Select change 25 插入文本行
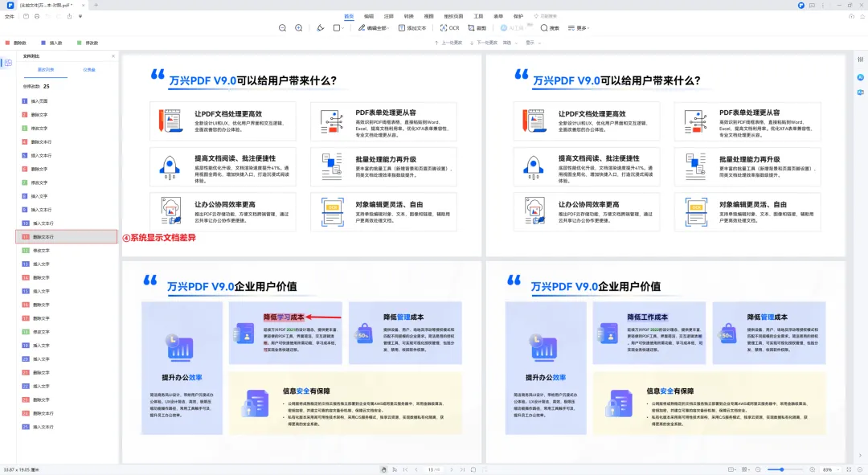 67,427
